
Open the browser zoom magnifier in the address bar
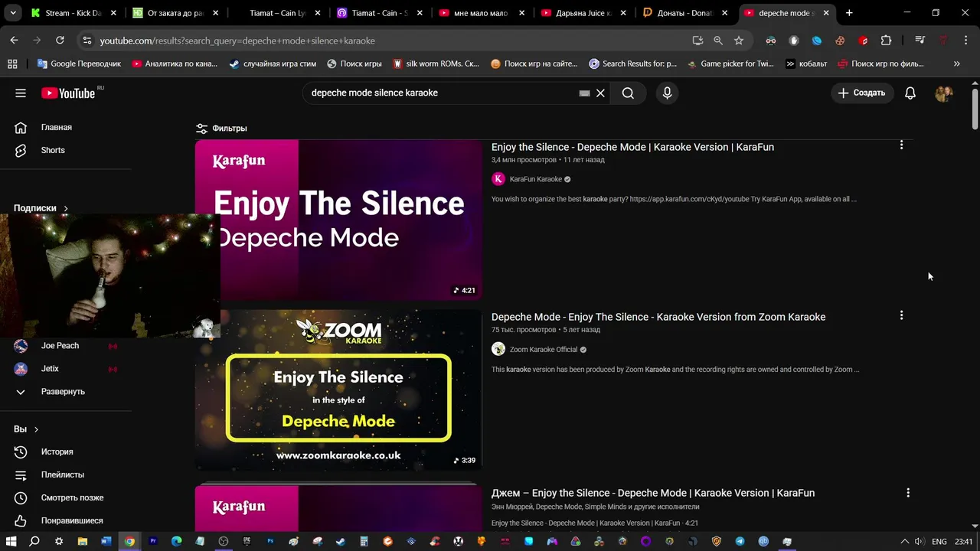[718, 41]
